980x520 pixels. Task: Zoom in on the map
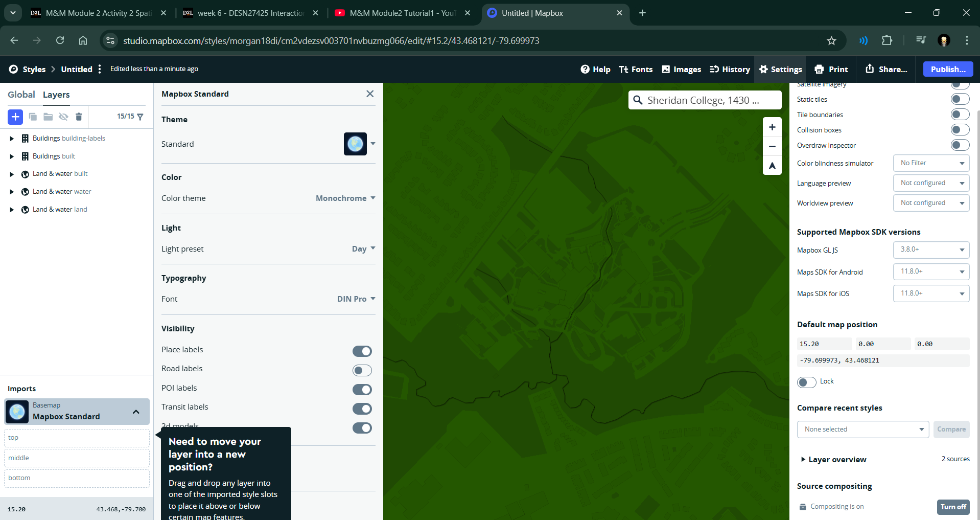click(x=772, y=127)
